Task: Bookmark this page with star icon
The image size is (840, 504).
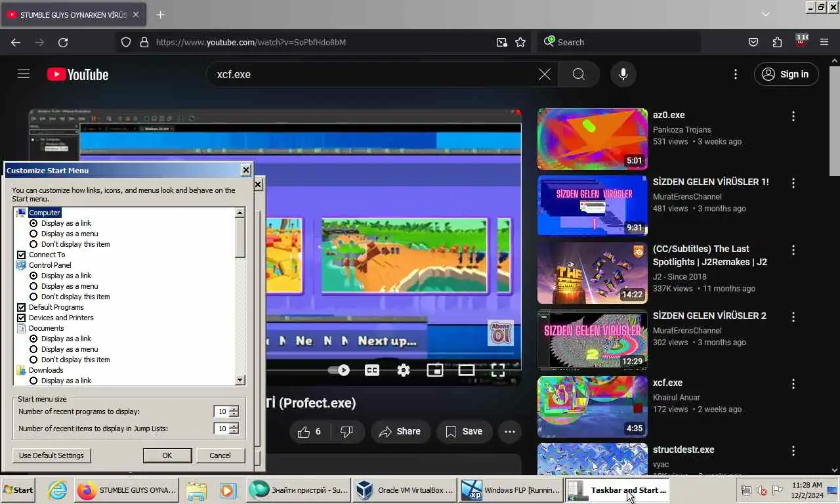Action: tap(520, 42)
